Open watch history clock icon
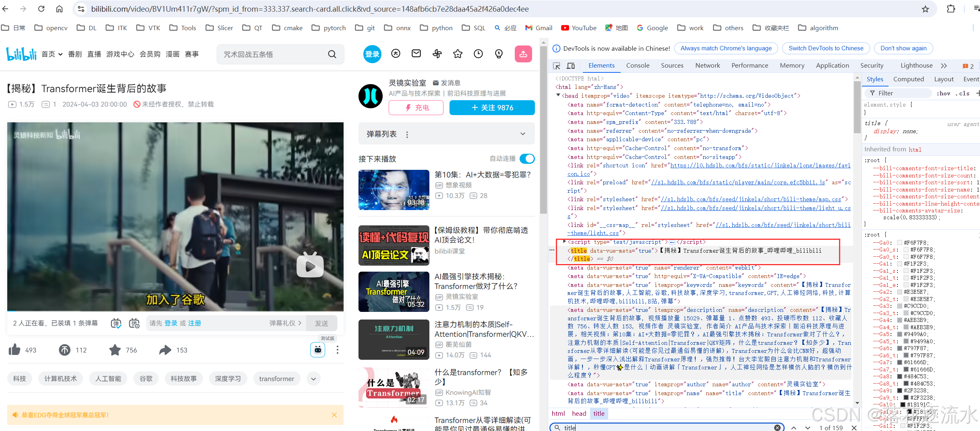The width and height of the screenshot is (980, 431). click(x=478, y=54)
